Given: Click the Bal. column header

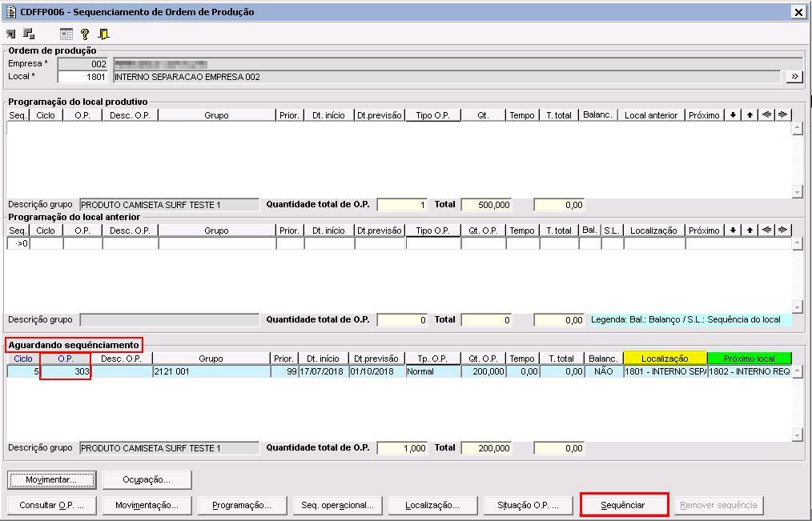Looking at the screenshot, I should pyautogui.click(x=590, y=230).
